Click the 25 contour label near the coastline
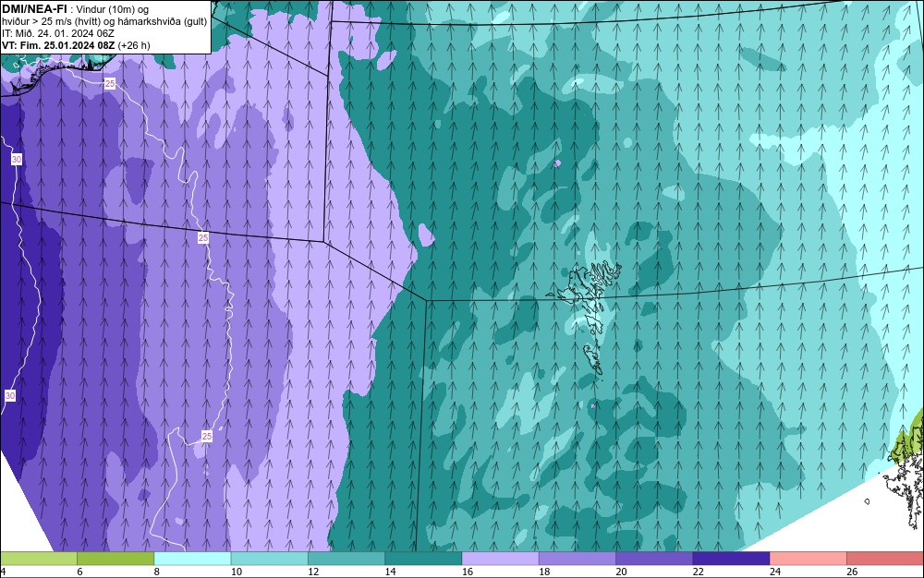Image resolution: width=924 pixels, height=578 pixels. (110, 84)
